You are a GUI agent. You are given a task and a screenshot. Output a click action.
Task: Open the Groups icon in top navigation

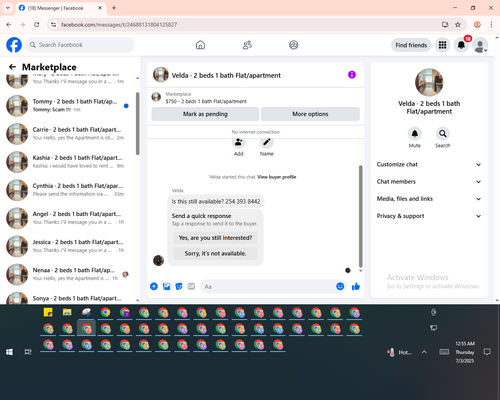point(294,45)
